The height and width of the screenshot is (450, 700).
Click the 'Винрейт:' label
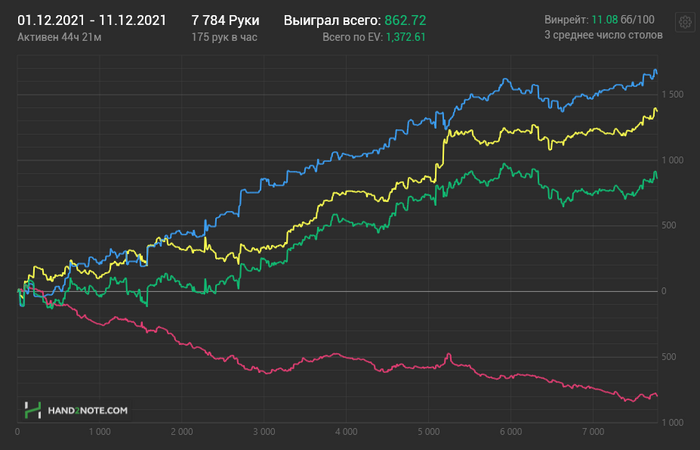tap(566, 20)
